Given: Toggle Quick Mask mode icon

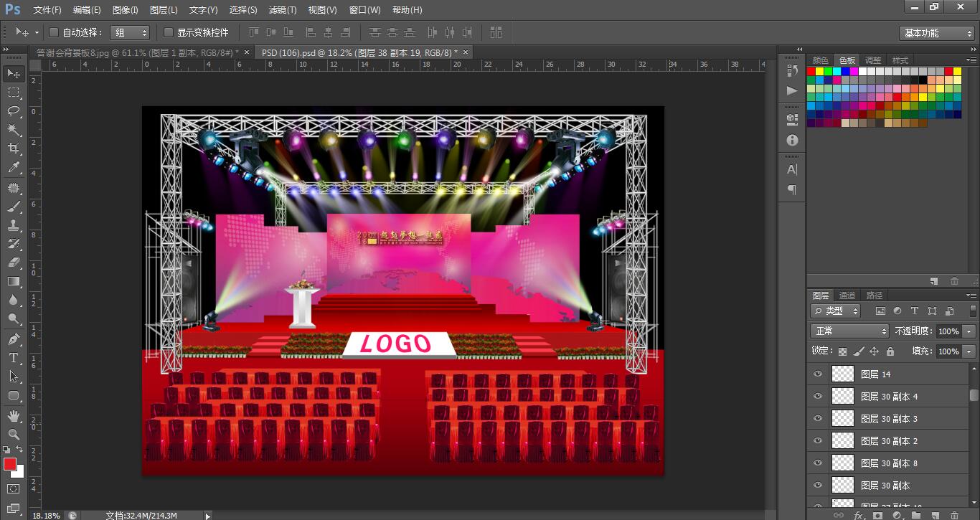Looking at the screenshot, I should tap(14, 489).
